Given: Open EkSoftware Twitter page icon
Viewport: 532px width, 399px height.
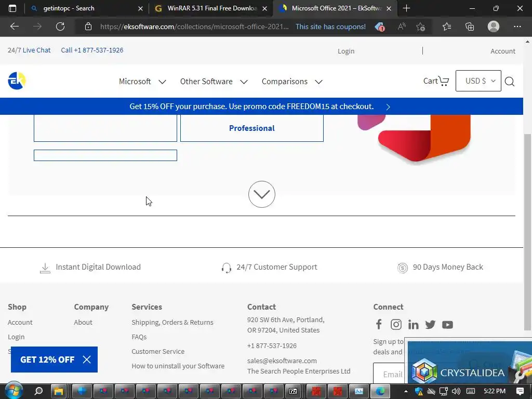Looking at the screenshot, I should [430, 324].
